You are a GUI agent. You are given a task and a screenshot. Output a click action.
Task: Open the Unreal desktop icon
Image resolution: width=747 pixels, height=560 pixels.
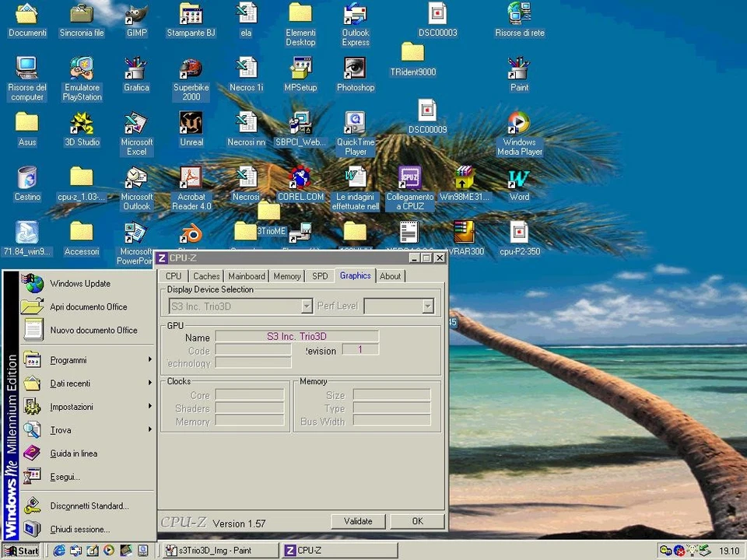pyautogui.click(x=191, y=124)
